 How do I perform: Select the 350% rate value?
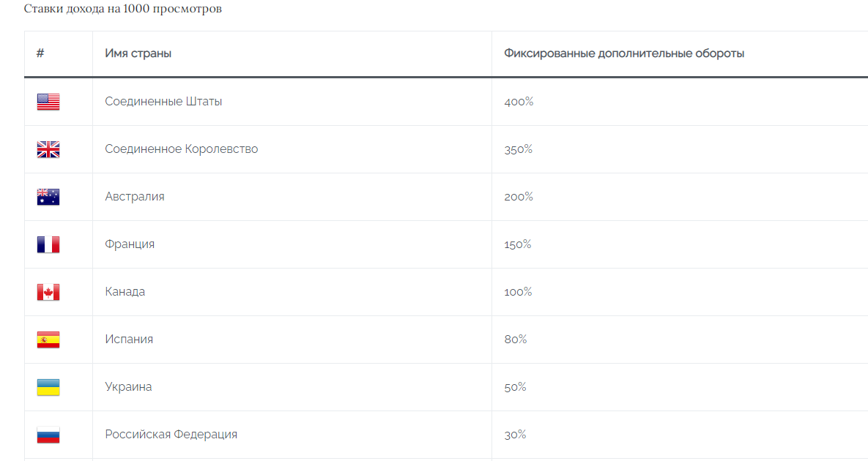pyautogui.click(x=518, y=149)
